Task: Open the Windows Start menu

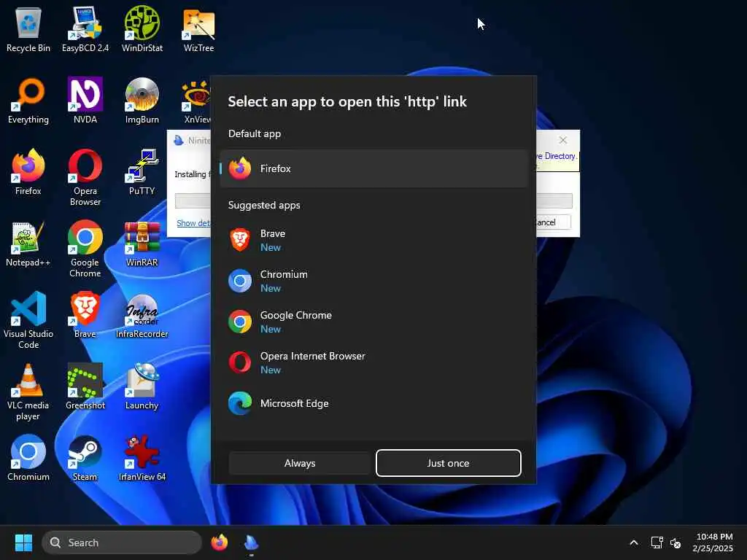Action: click(x=23, y=542)
